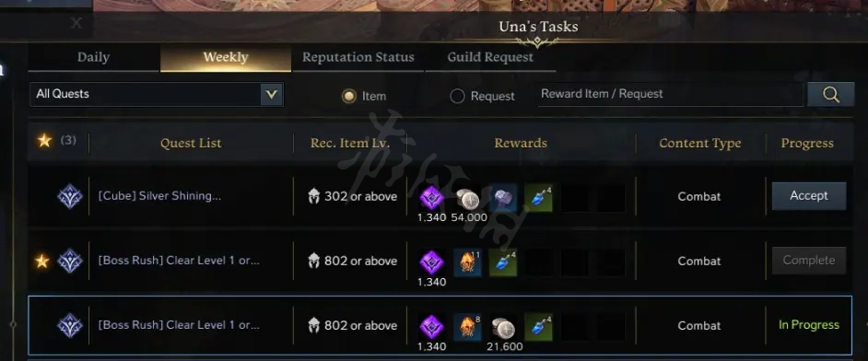
Task: Select the Item radio button
Action: 348,96
